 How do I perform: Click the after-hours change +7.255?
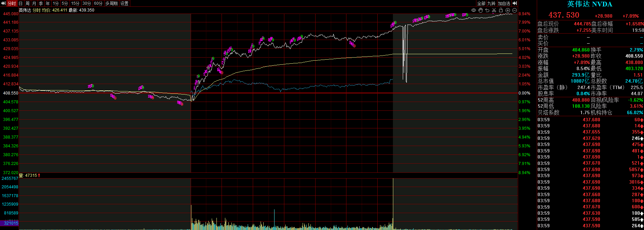[584, 30]
